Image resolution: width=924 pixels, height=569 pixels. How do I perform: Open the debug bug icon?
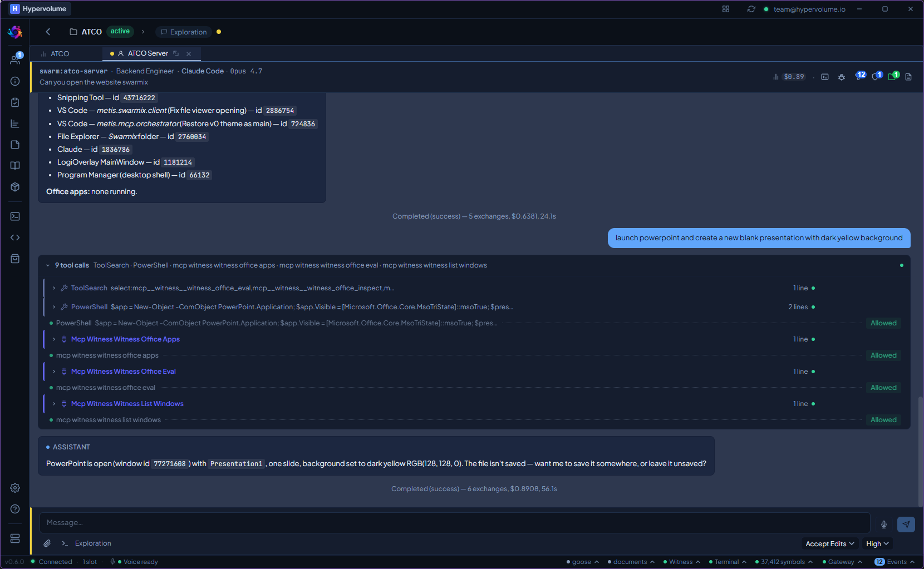coord(842,77)
